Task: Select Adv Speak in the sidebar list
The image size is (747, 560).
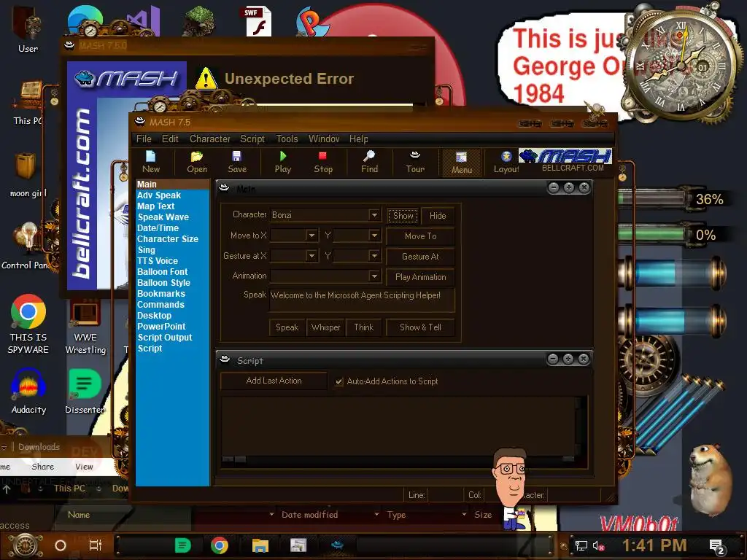Action: 158,195
